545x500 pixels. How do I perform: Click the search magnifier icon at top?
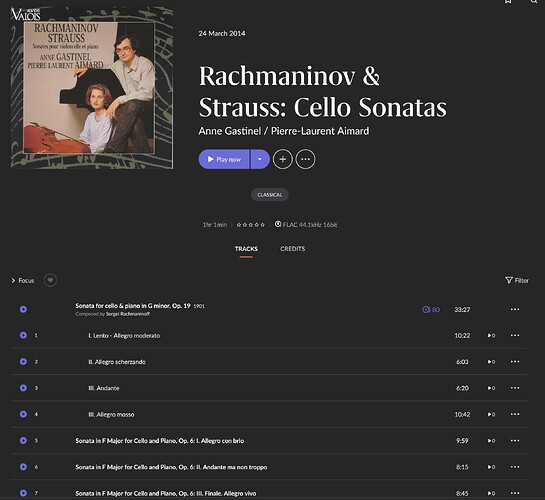(x=534, y=1)
